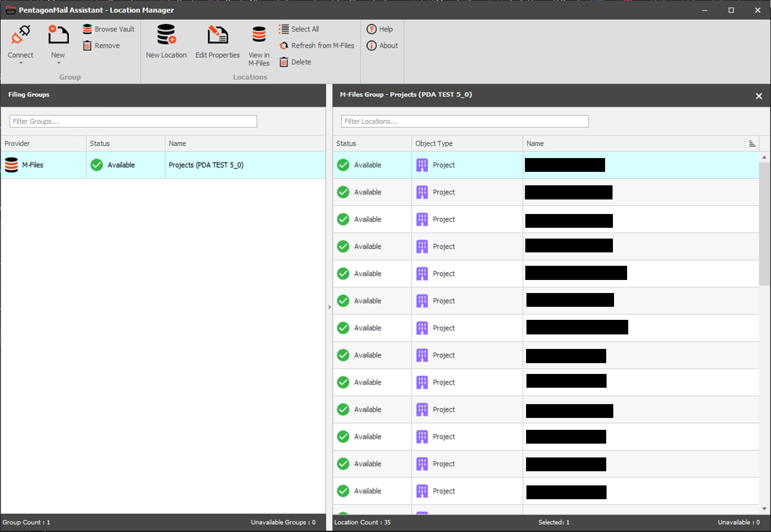Open Edit Properties

pyautogui.click(x=217, y=35)
